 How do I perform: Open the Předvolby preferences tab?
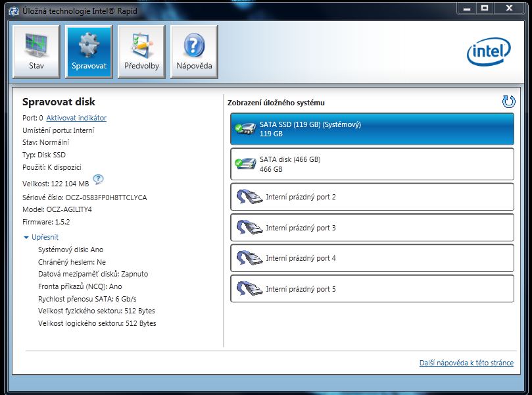141,51
